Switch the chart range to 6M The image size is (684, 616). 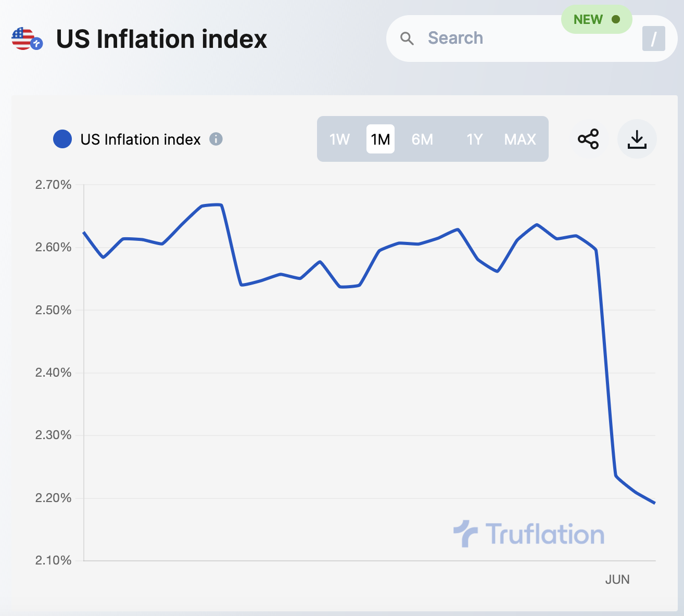[x=422, y=139]
